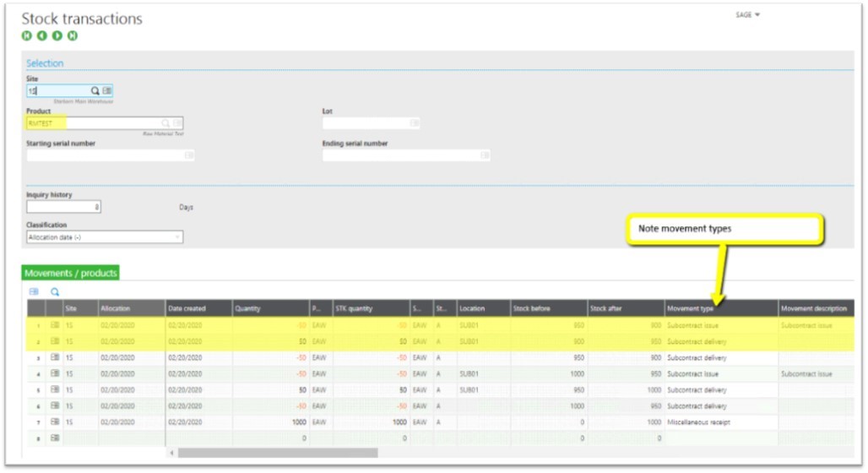Go to the first record using navigation icon

[26, 35]
